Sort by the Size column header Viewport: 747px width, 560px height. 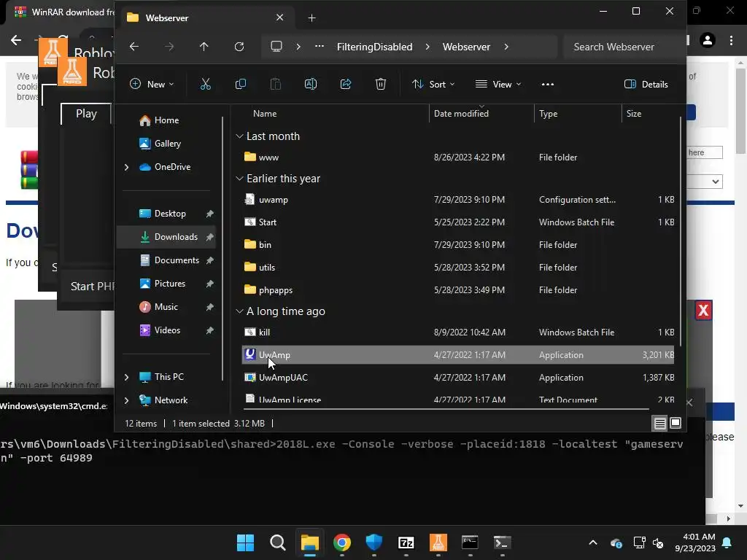point(634,113)
